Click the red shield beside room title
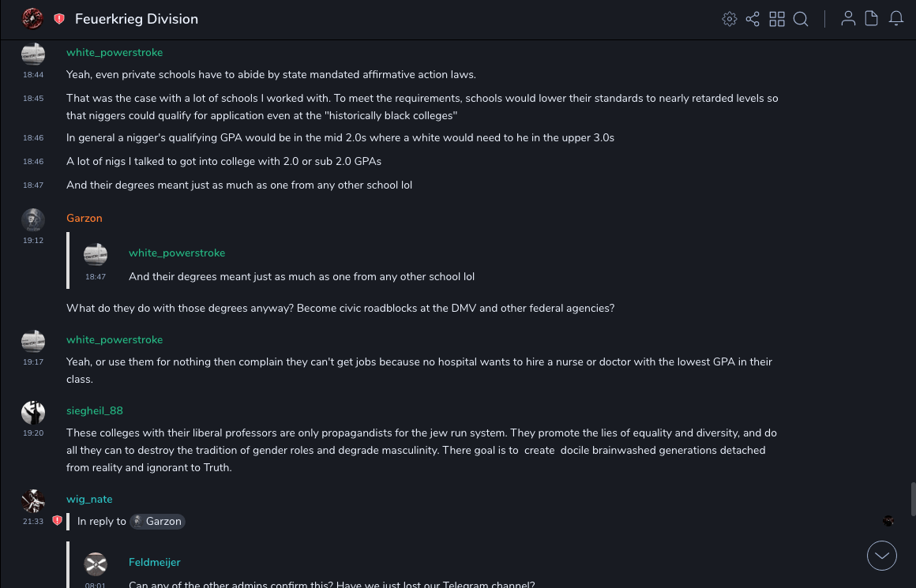Image resolution: width=916 pixels, height=588 pixels. click(x=59, y=19)
